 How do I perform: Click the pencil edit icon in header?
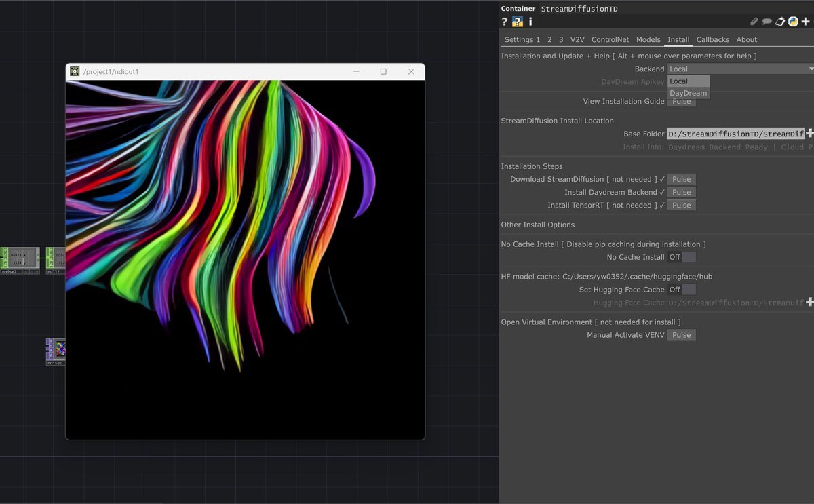point(754,22)
